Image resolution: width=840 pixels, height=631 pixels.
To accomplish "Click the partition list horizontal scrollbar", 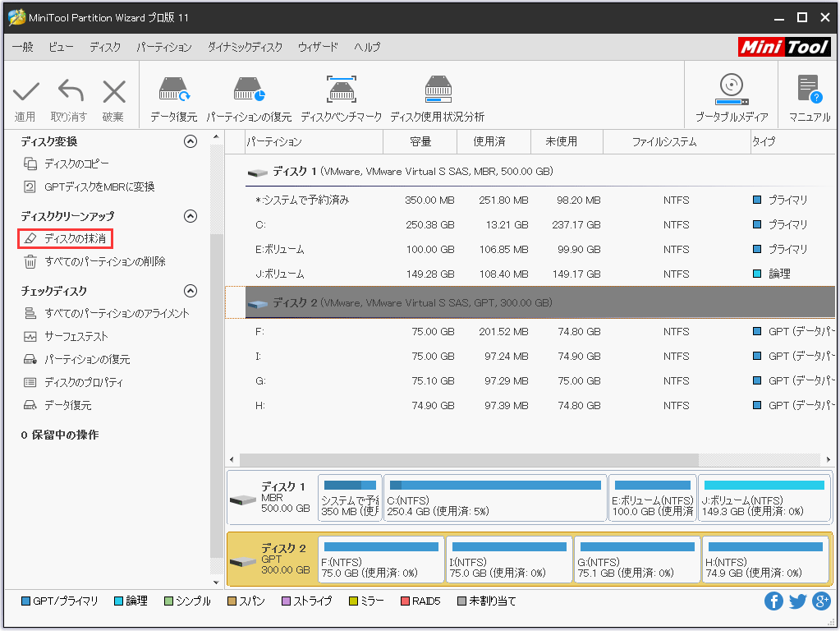I will [469, 460].
